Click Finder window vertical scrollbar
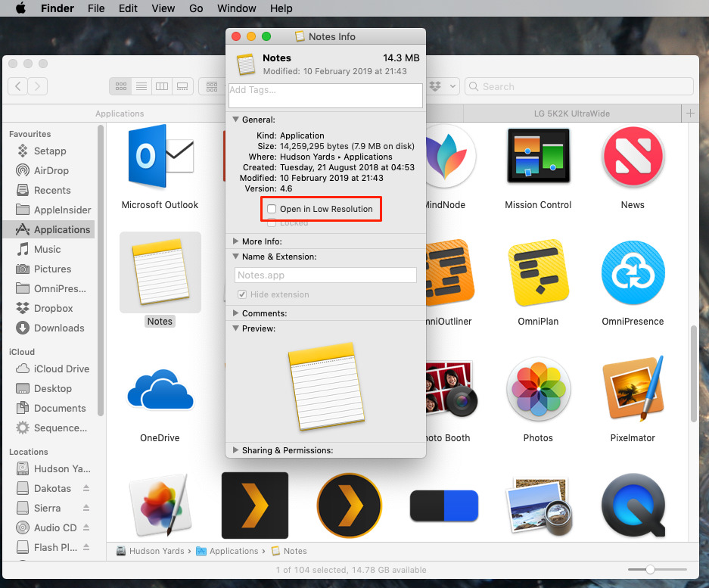Viewport: 709px width, 588px height. [694, 374]
